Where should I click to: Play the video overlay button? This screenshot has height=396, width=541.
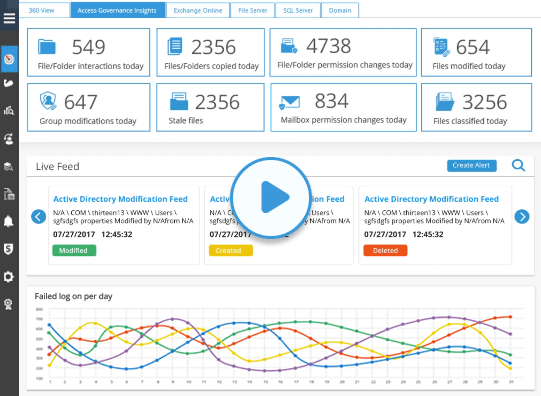coord(271,198)
